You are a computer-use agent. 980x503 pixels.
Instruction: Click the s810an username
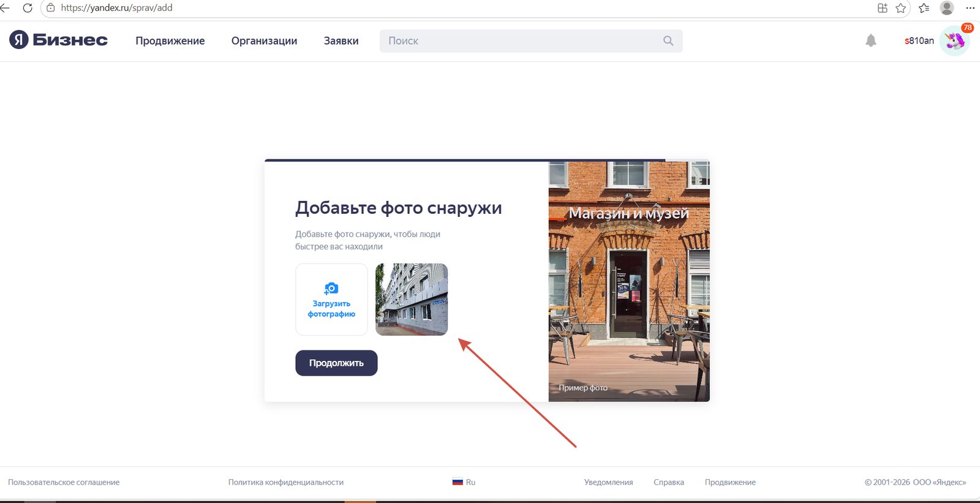coord(919,40)
